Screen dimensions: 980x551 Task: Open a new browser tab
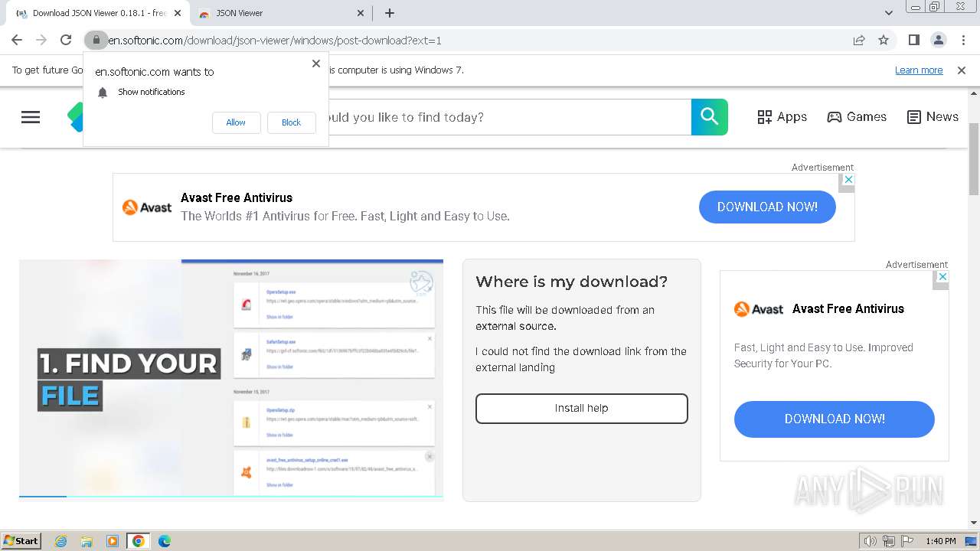pos(389,13)
